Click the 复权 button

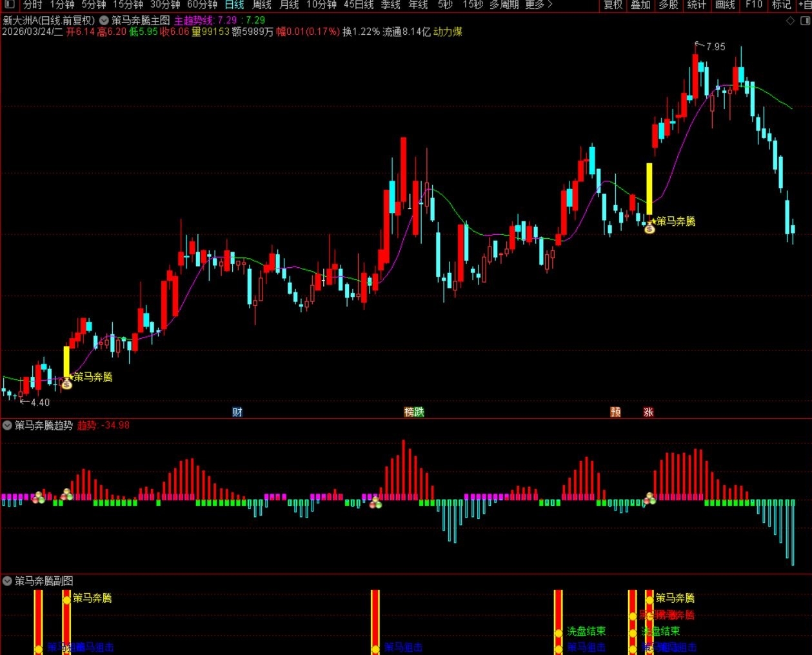[613, 5]
